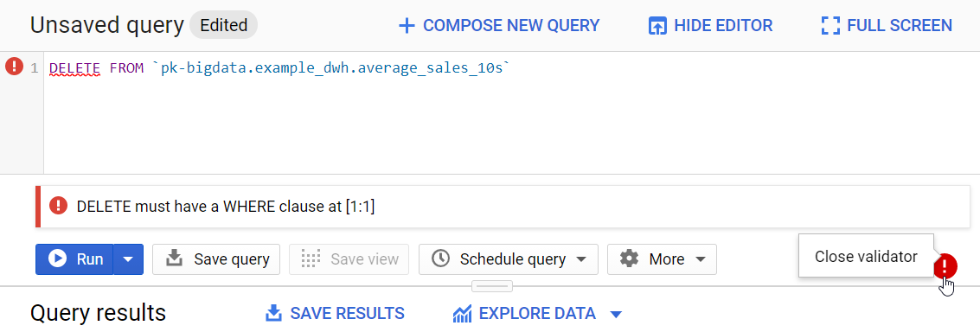Open the Run button dropdown arrow
980x332 pixels.
(x=128, y=259)
